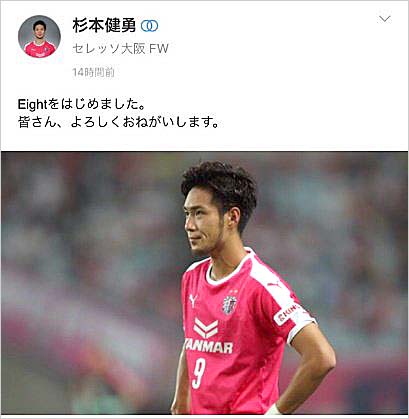Click the white chevron emblem above YANMAR
The image size is (409, 419).
206,328
